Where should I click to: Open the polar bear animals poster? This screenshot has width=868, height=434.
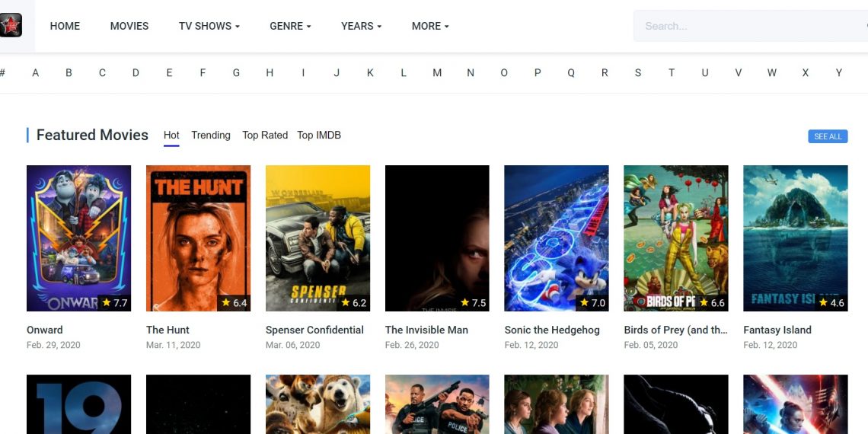pyautogui.click(x=318, y=404)
